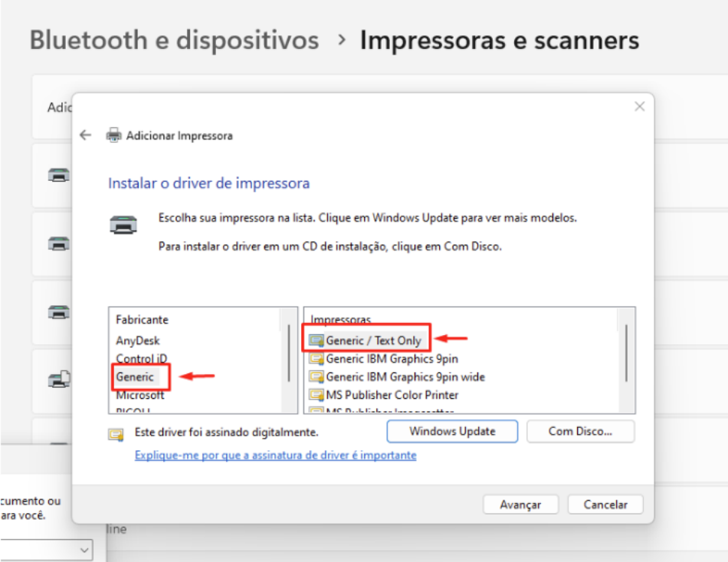Screen dimensions: 728x562
Task: Click the Generic IBM Graphics 9pin wide icon
Action: [316, 376]
